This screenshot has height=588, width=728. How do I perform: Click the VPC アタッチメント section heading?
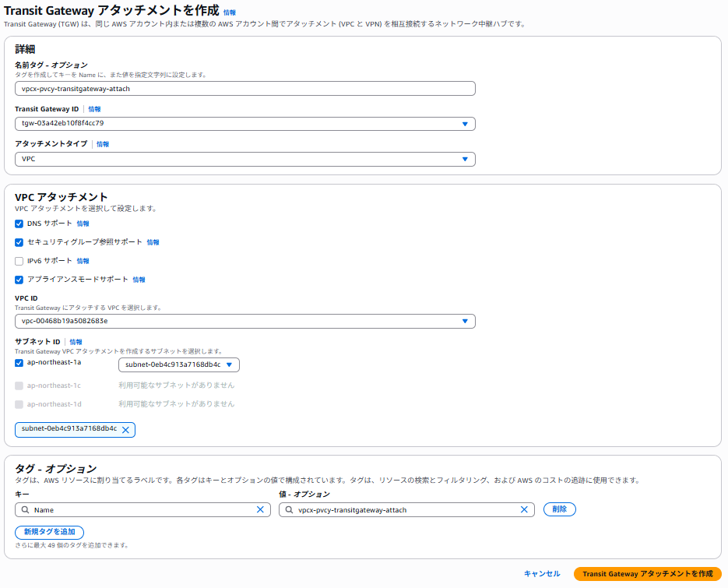pyautogui.click(x=61, y=197)
